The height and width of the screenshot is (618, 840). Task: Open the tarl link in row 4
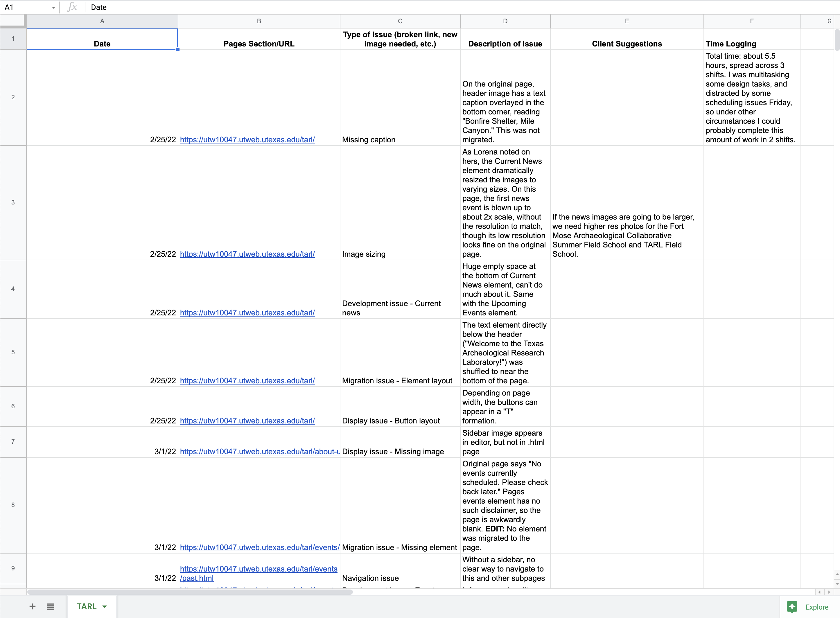pos(247,313)
